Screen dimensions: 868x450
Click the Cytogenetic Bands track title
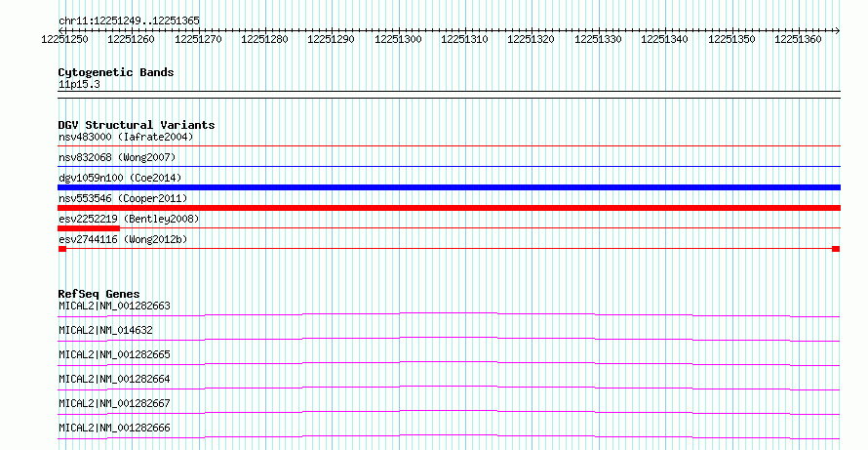click(x=116, y=72)
